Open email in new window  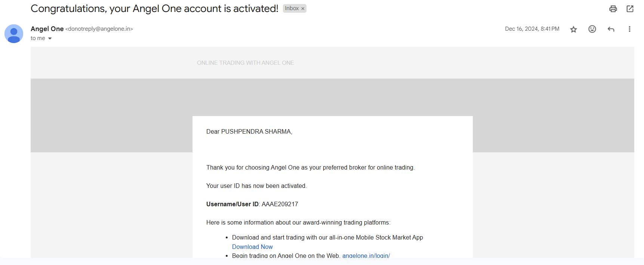pyautogui.click(x=630, y=9)
